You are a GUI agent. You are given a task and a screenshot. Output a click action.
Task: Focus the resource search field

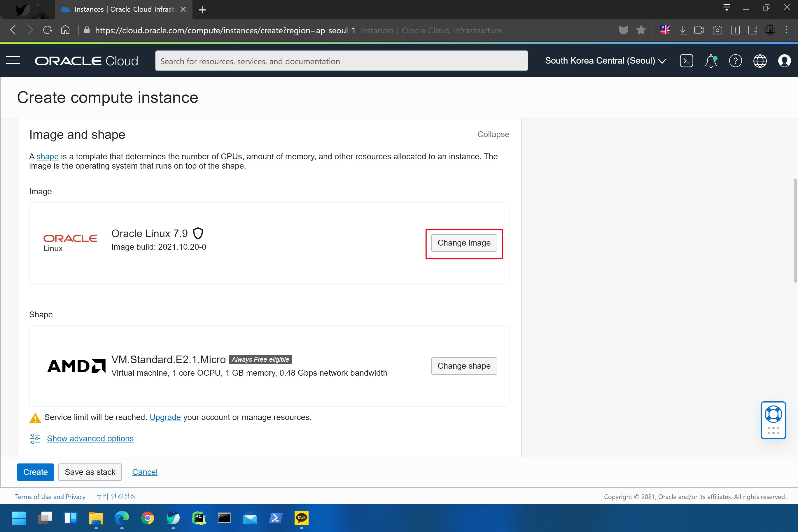point(341,61)
